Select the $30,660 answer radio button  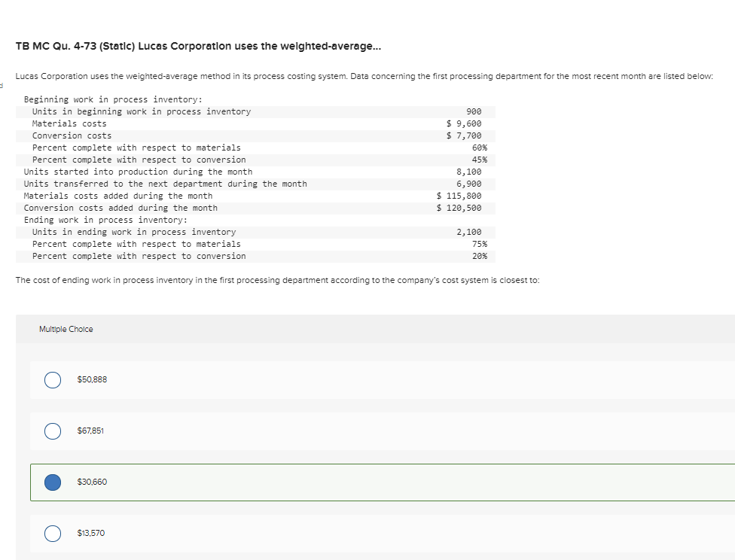pos(53,482)
